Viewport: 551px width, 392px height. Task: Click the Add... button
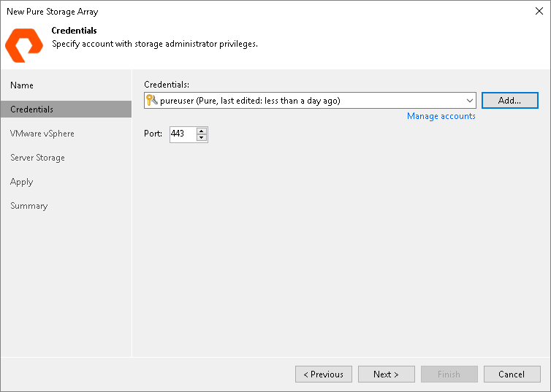tap(509, 100)
